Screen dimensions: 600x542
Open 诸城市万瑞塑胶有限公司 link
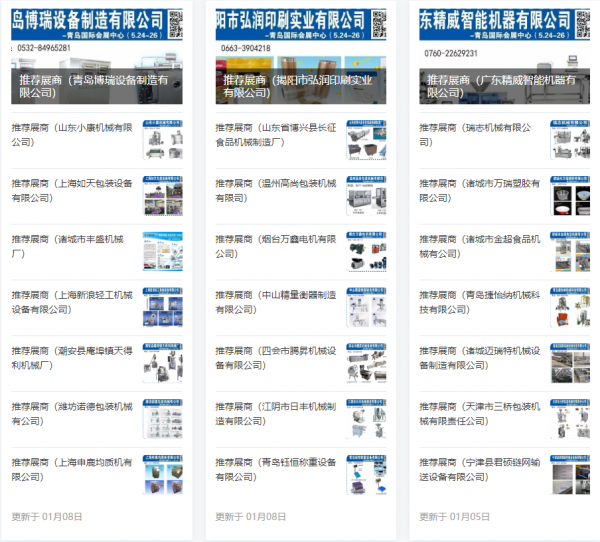point(480,191)
